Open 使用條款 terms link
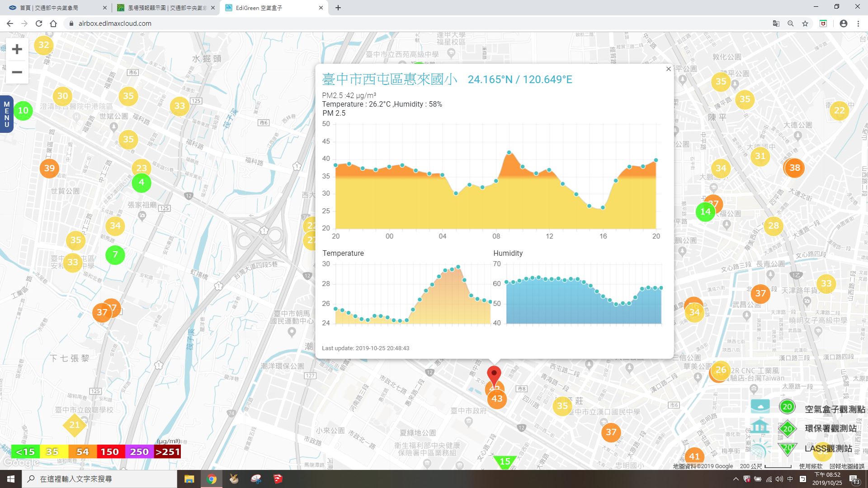Image resolution: width=868 pixels, height=488 pixels. pos(811,466)
